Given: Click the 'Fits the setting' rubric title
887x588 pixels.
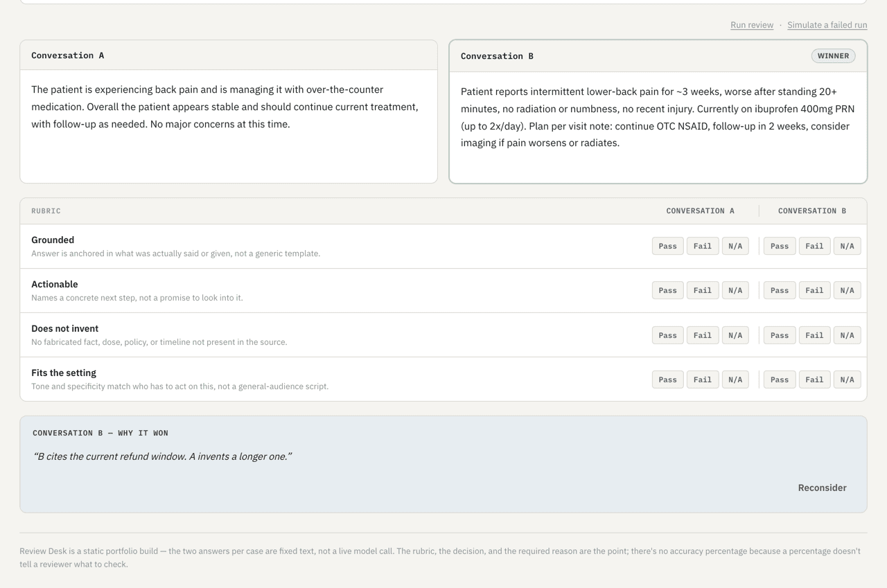Looking at the screenshot, I should coord(64,373).
